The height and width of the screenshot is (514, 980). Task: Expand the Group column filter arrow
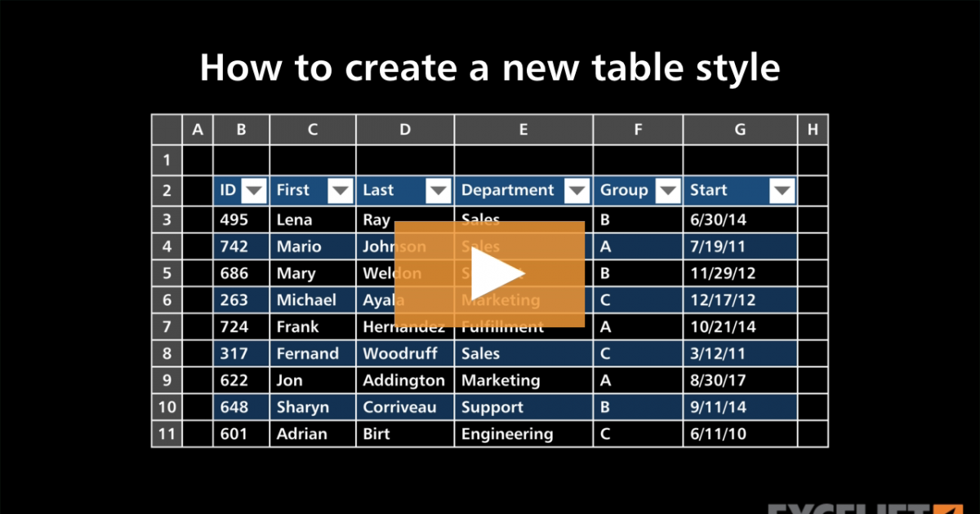pyautogui.click(x=668, y=191)
